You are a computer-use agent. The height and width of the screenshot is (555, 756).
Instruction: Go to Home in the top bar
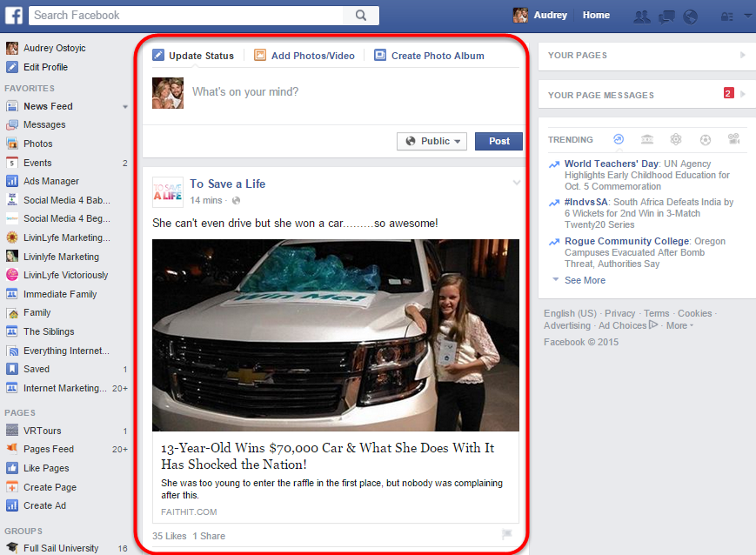click(596, 15)
